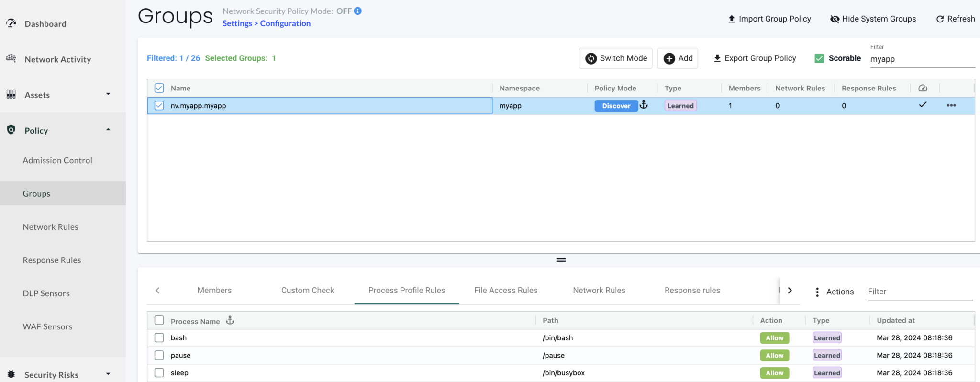Follow the Settings > Configuration link
The height and width of the screenshot is (382, 980).
click(x=266, y=23)
